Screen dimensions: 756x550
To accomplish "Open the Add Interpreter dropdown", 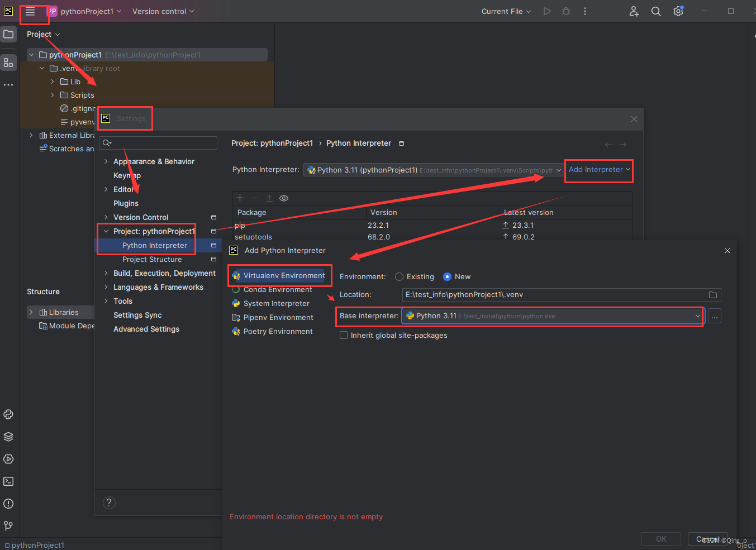I will [x=599, y=170].
